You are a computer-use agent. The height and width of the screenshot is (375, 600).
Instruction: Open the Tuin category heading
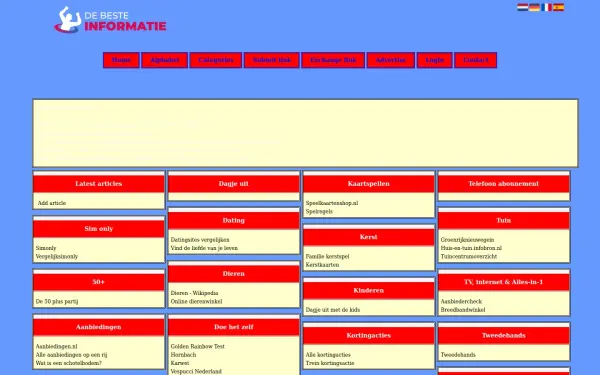click(504, 220)
